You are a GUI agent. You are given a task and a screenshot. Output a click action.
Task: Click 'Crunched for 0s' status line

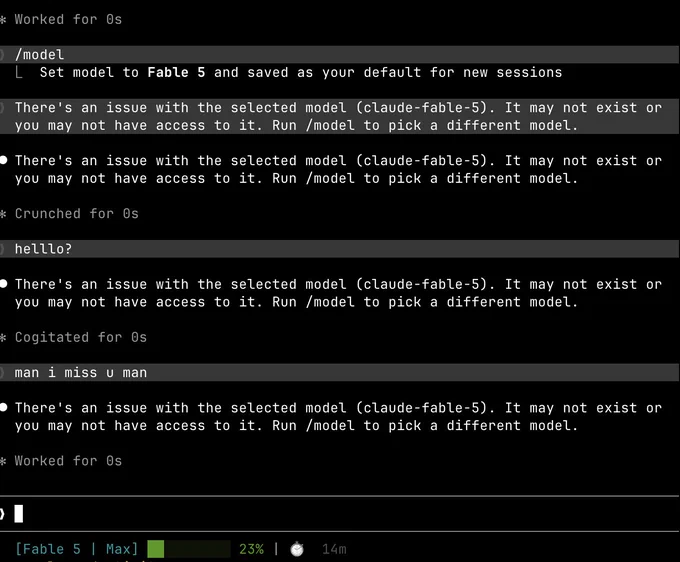76,214
